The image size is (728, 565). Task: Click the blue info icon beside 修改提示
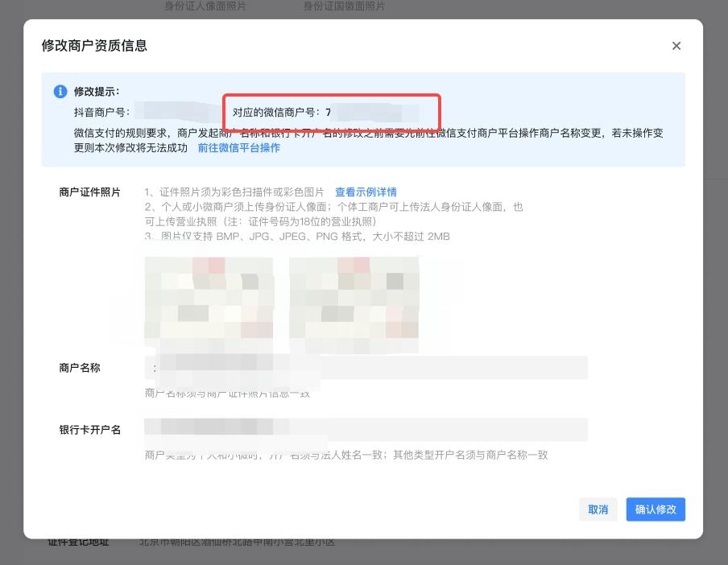pyautogui.click(x=60, y=92)
